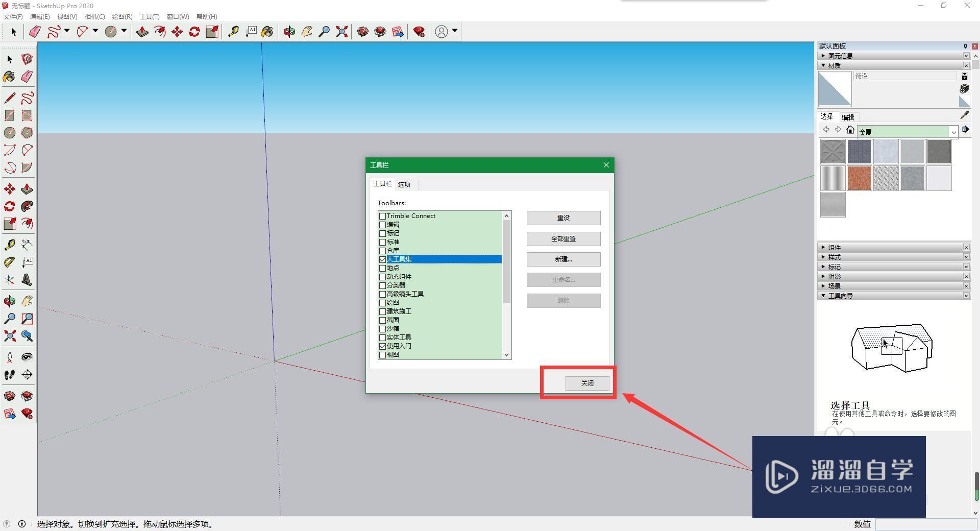Select the corrugated metal swatch

click(833, 178)
